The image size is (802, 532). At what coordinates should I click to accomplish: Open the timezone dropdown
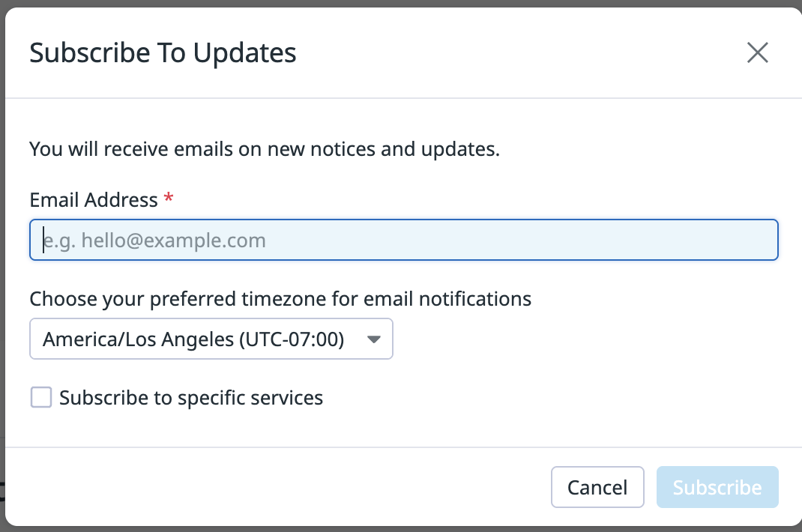click(211, 339)
